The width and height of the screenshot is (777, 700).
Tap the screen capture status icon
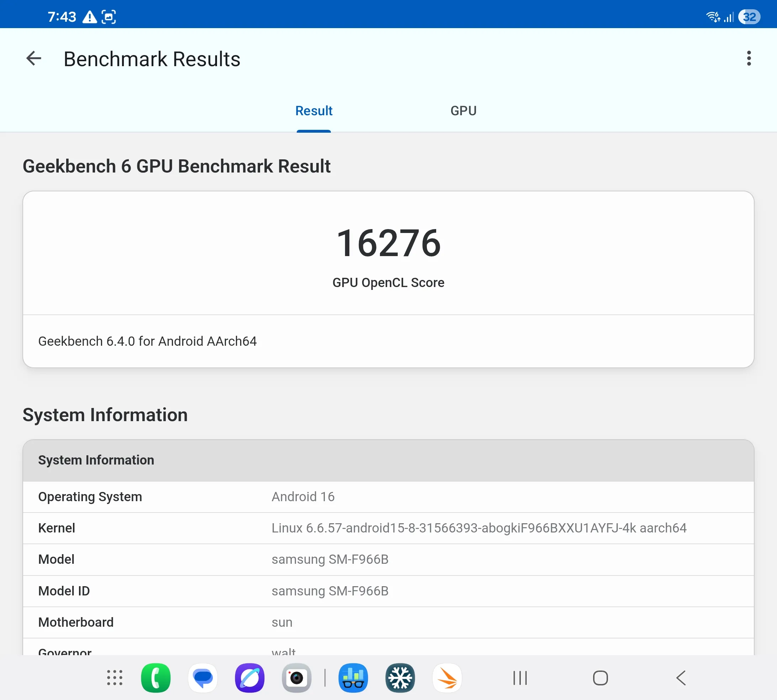(x=109, y=17)
